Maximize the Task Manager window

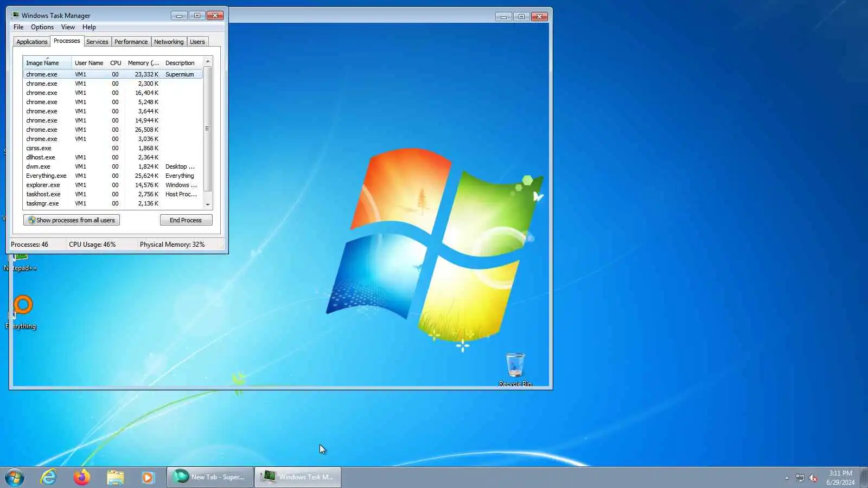point(197,16)
